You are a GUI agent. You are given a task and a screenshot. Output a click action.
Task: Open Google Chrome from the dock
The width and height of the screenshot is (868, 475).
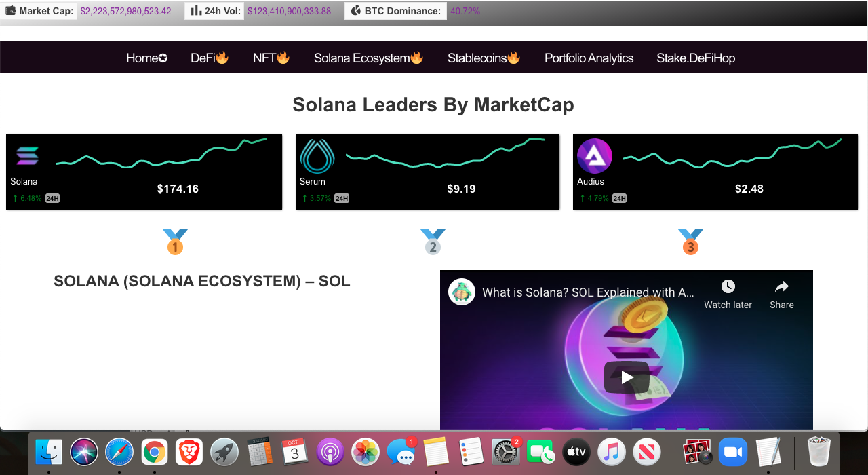pyautogui.click(x=155, y=452)
